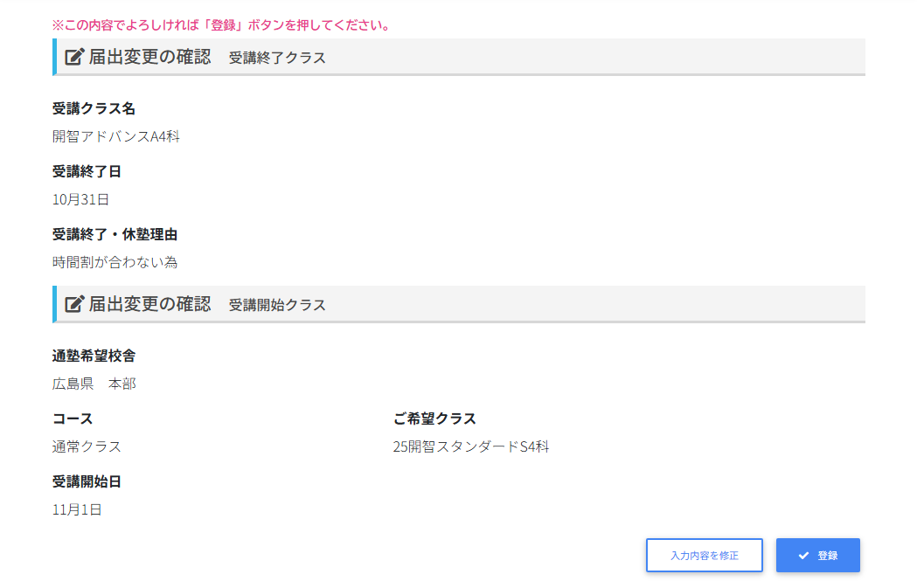Click the 入力内容を修正 button
This screenshot has width=917, height=588.
704,556
